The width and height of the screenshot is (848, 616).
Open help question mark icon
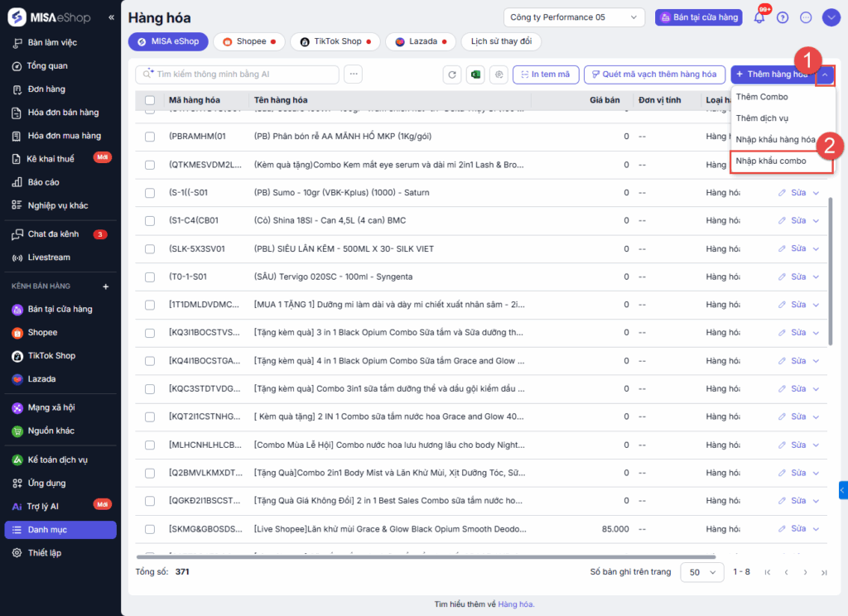pos(782,17)
